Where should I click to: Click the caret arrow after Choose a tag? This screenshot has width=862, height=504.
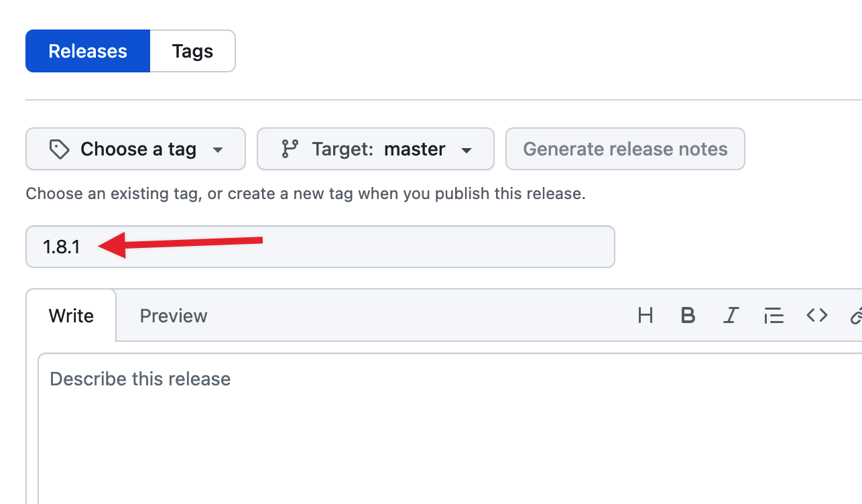point(218,149)
